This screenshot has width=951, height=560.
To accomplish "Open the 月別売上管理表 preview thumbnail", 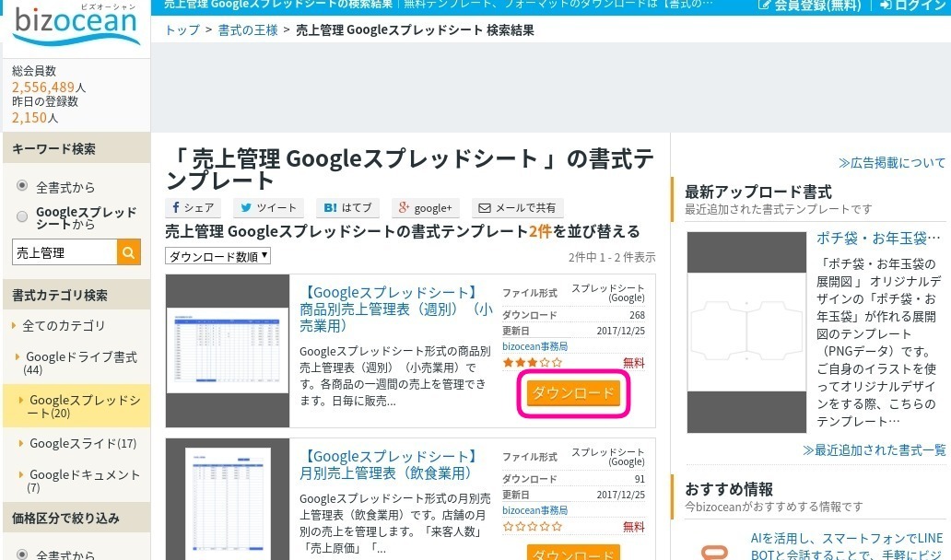I will tap(228, 499).
